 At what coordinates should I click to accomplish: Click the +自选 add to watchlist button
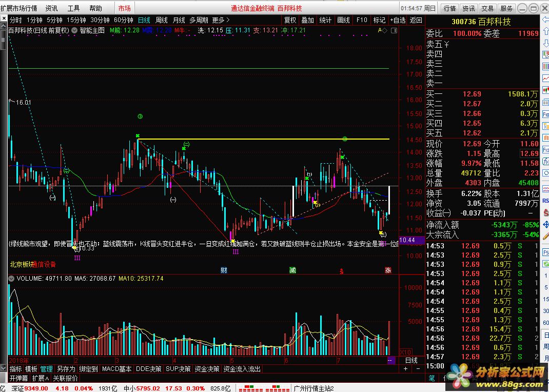coord(398,20)
